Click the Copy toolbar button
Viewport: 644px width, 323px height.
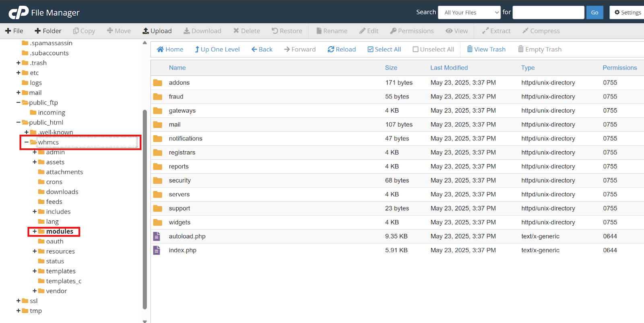tap(84, 31)
